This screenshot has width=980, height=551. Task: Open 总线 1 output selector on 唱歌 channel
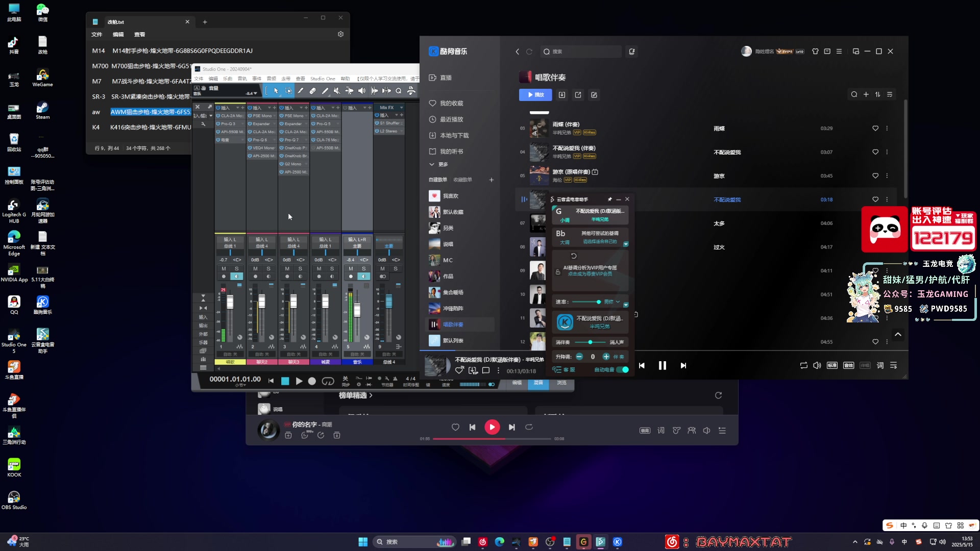230,246
